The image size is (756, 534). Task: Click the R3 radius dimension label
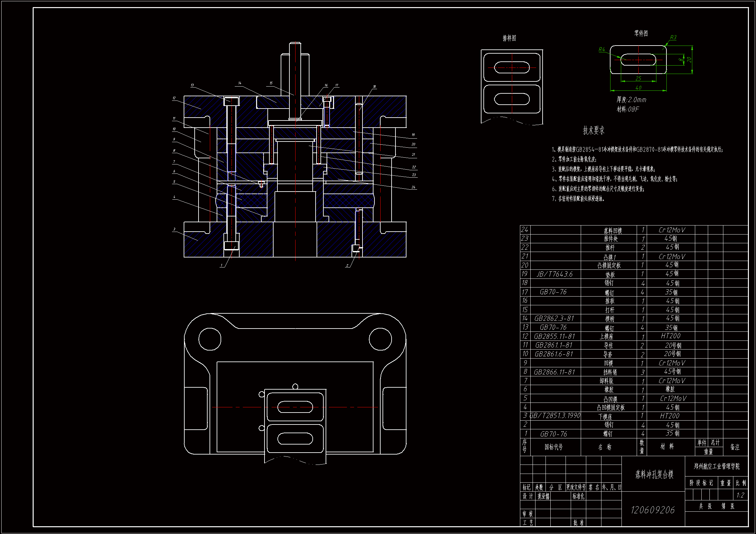tap(673, 37)
